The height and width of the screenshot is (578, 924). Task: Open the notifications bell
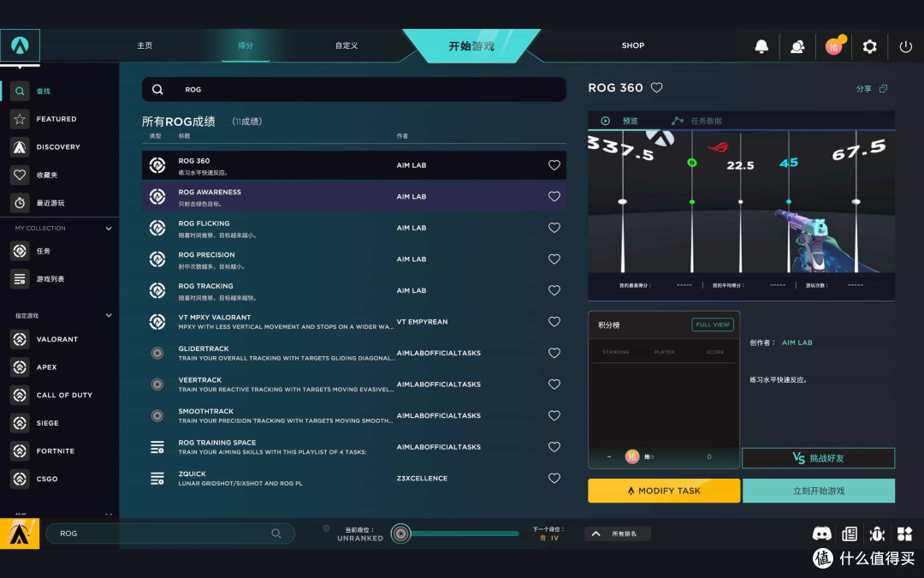pyautogui.click(x=761, y=46)
